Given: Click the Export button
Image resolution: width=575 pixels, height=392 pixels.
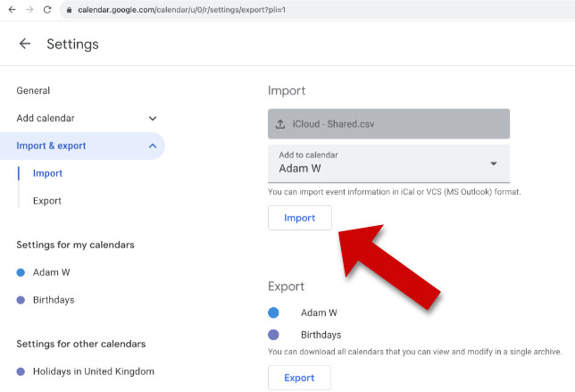Looking at the screenshot, I should (x=299, y=378).
